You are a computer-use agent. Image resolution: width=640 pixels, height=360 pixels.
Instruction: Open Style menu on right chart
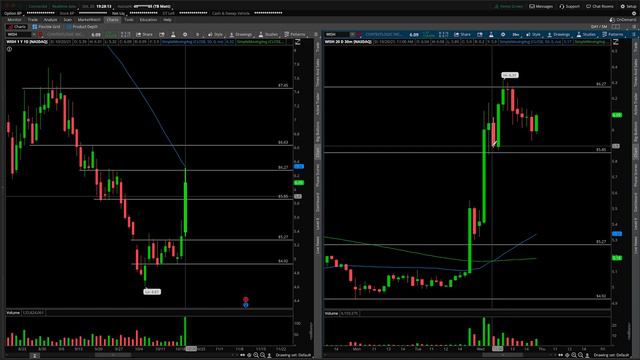click(x=533, y=35)
